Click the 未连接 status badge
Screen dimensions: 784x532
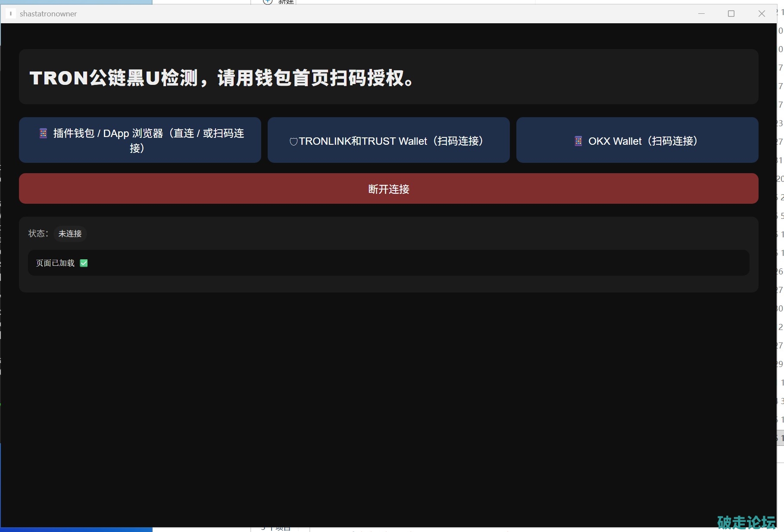click(70, 234)
